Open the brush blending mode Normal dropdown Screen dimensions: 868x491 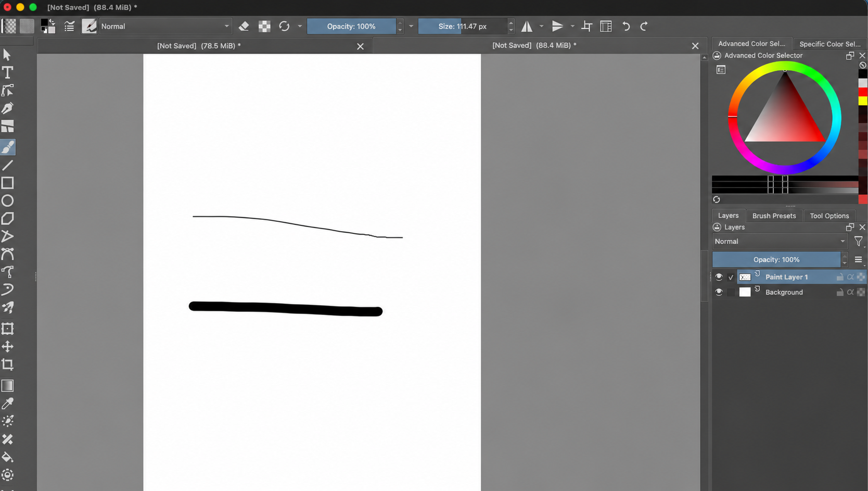[165, 26]
